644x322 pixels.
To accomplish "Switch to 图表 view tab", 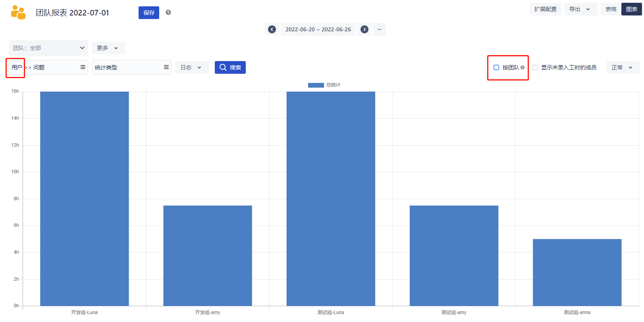I will 631,9.
